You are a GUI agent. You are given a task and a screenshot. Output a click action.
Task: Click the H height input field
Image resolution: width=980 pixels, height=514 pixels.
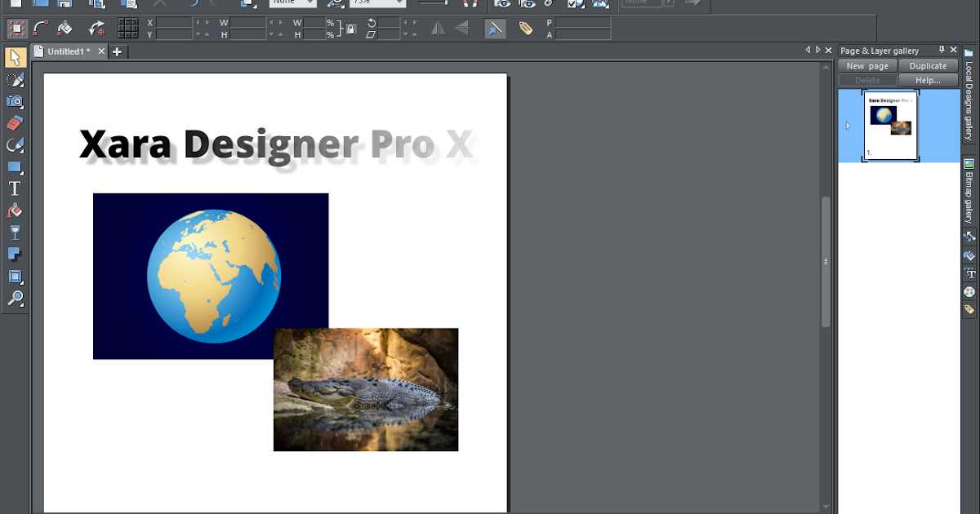247,34
